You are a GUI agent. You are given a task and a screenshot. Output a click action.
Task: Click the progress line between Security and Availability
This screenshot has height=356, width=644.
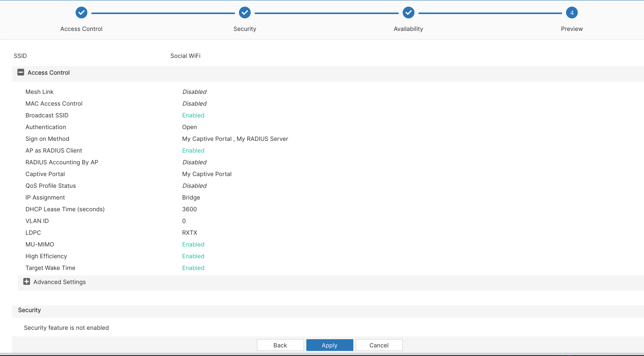click(x=326, y=13)
